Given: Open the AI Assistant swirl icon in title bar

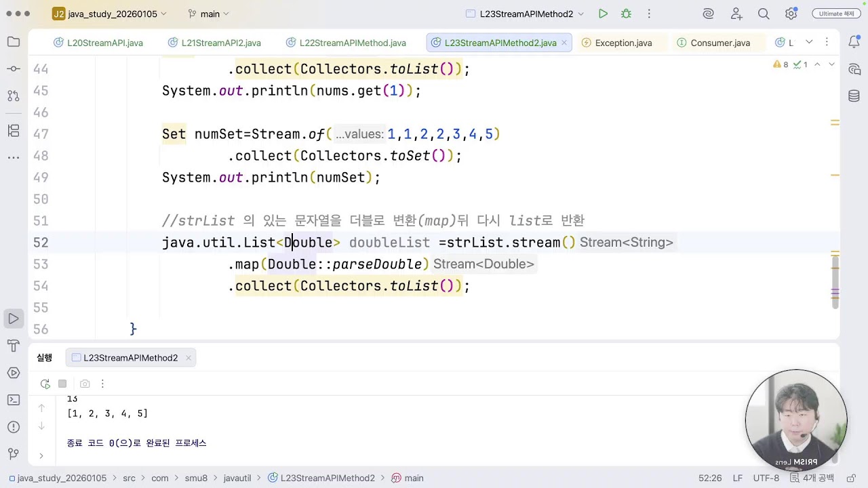Looking at the screenshot, I should (x=709, y=14).
